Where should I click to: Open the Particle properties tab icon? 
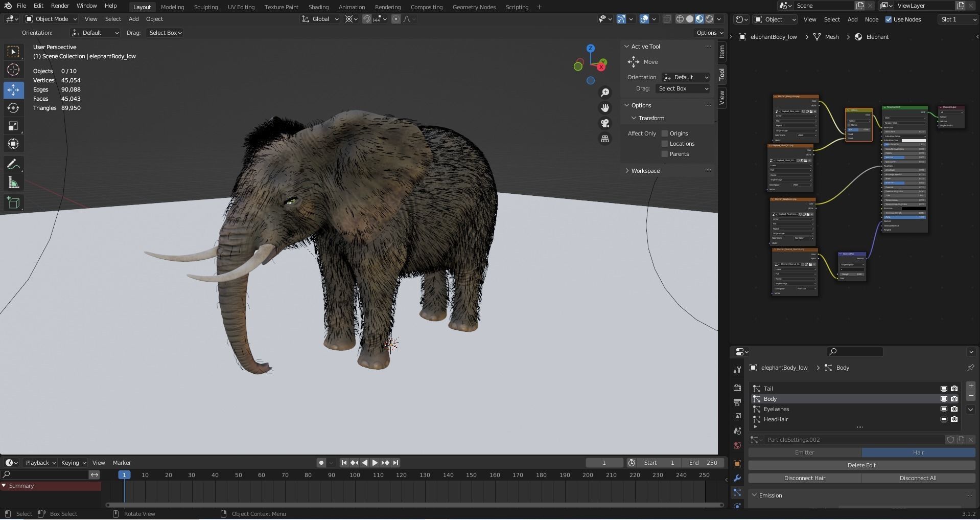(737, 492)
